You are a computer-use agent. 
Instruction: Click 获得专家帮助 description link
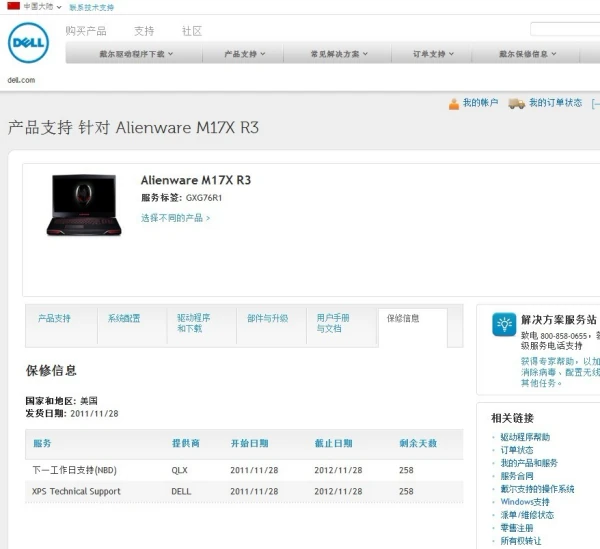pyautogui.click(x=560, y=372)
